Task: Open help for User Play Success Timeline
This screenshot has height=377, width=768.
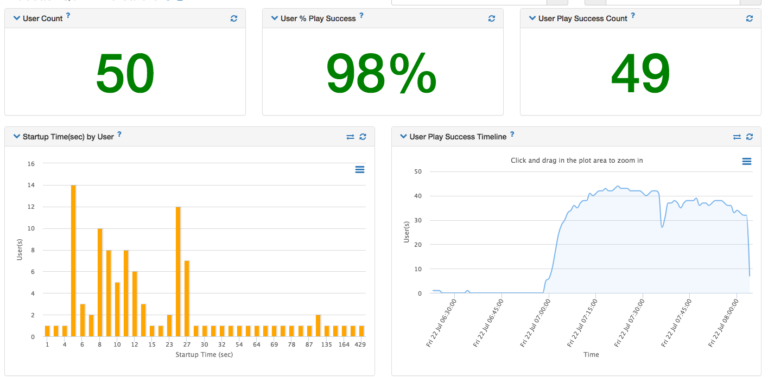Action: pyautogui.click(x=512, y=134)
